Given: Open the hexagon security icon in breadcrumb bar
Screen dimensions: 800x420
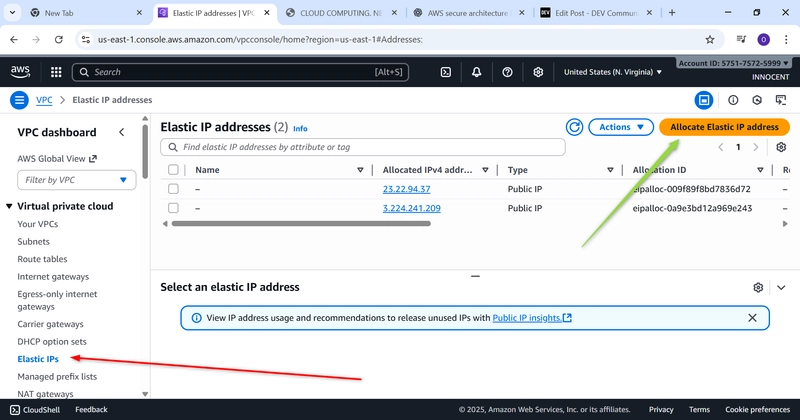Looking at the screenshot, I should click(x=757, y=100).
